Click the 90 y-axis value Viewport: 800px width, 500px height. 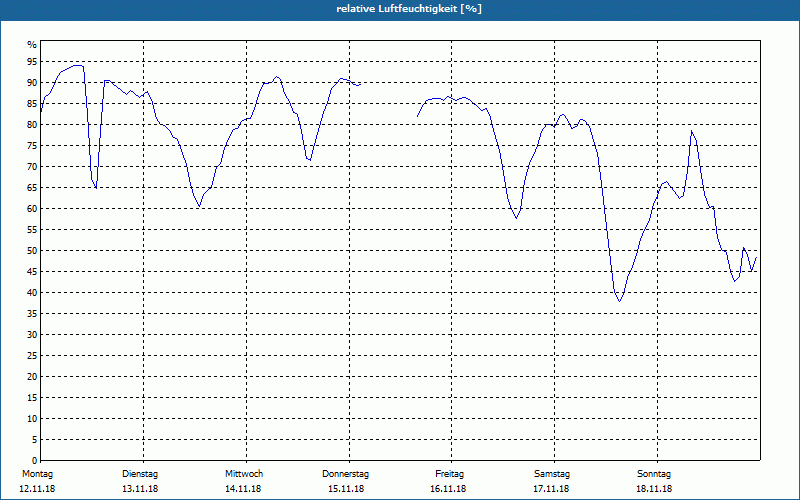[x=32, y=83]
